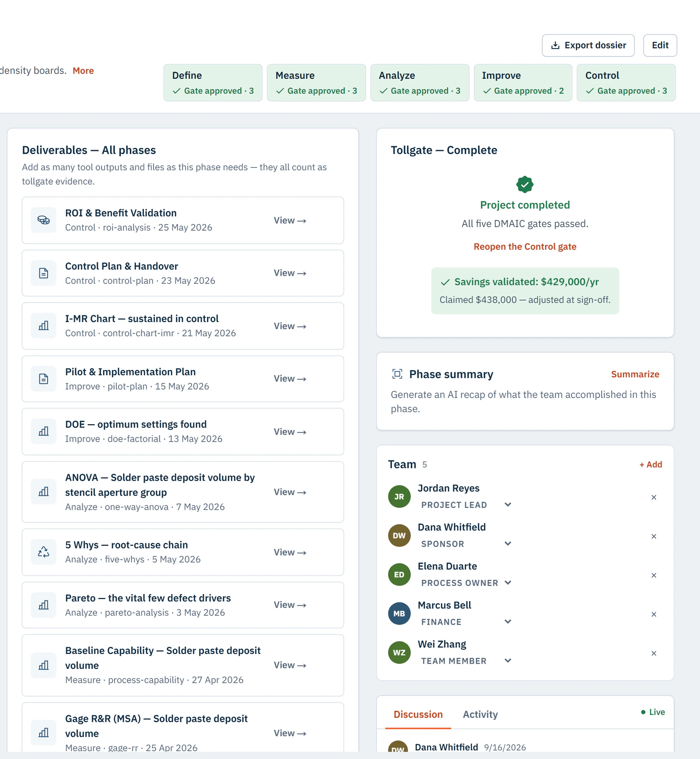Viewport: 700px width, 759px height.
Task: Open Wei Zhang's Team Member role dropdown
Action: tap(465, 661)
